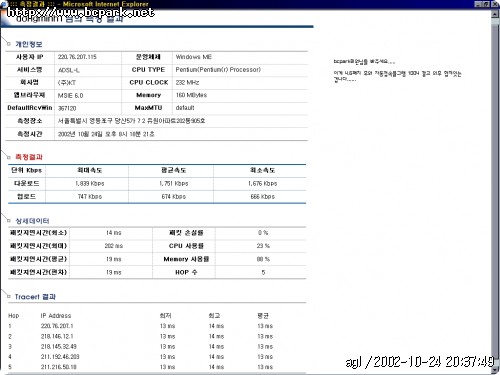
Task: Select the IP value 220.76.207.115
Action: (77, 57)
